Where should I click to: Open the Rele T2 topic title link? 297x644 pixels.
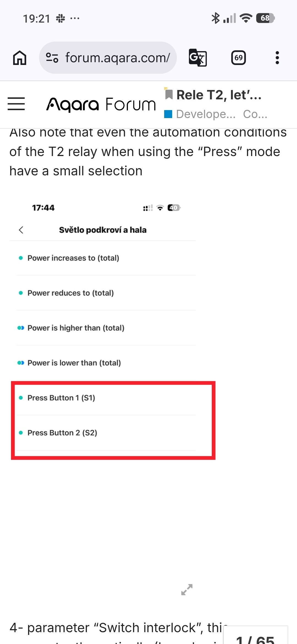click(x=219, y=95)
